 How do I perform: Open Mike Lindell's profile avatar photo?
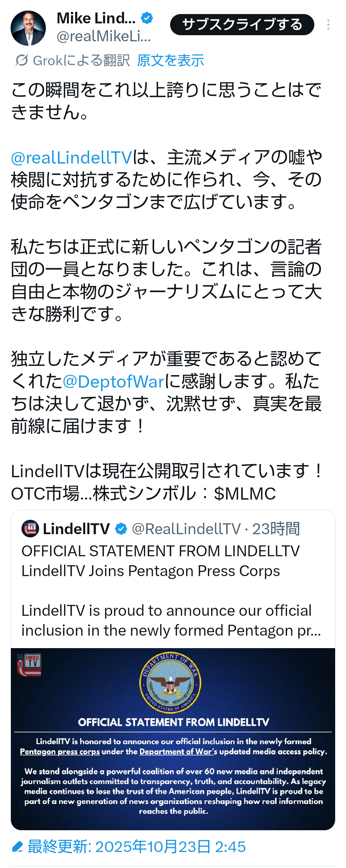(x=28, y=28)
